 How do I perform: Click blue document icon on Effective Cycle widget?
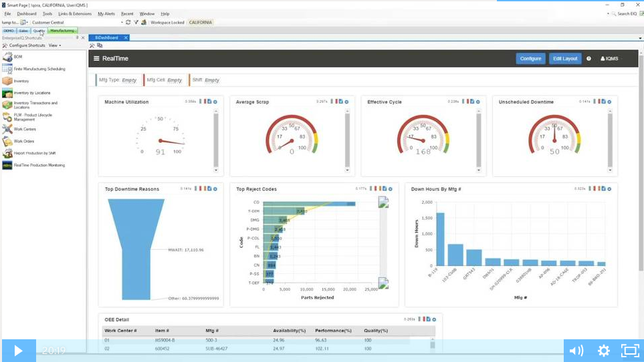472,102
